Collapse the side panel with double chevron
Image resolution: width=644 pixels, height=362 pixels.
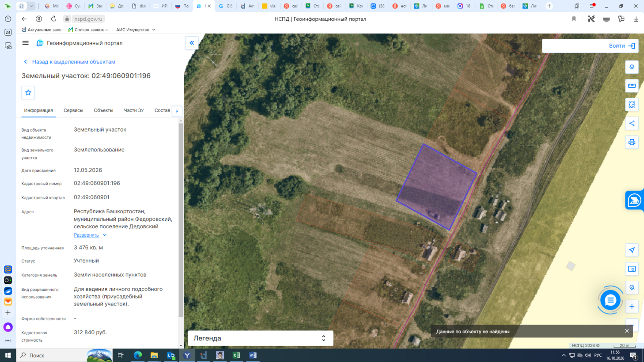192,43
